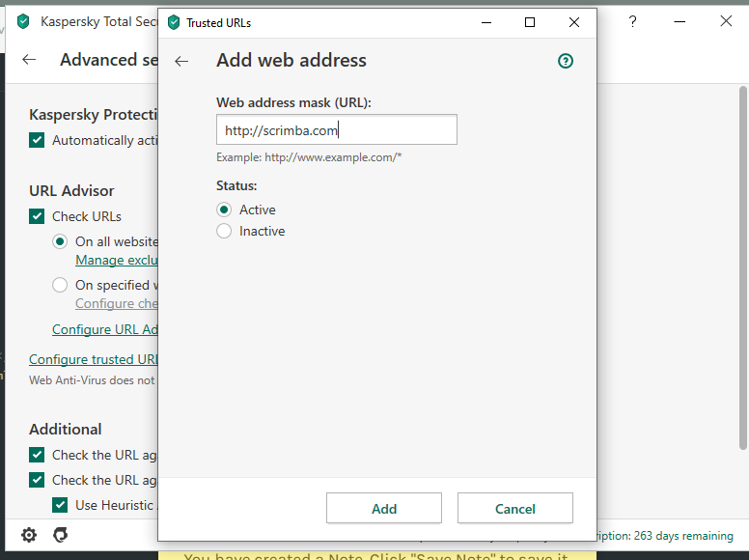Click the URL Advisor section heading
This screenshot has height=560, width=749.
71,190
